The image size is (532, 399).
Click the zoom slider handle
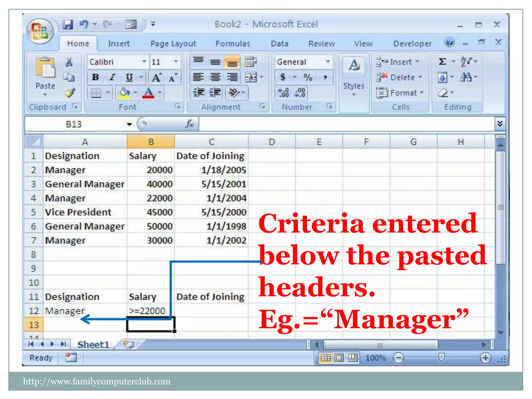441,357
